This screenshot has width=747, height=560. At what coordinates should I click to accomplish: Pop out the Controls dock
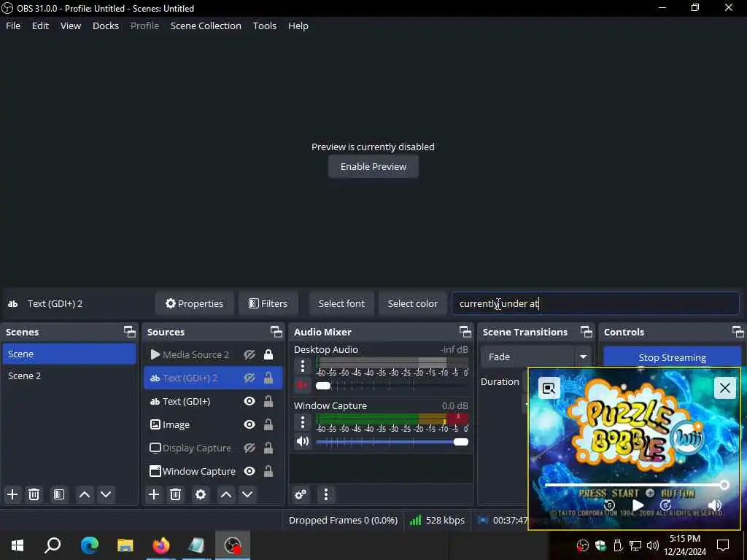pos(738,332)
